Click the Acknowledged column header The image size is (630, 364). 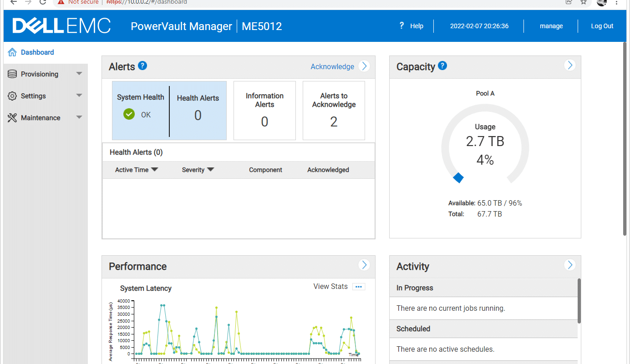click(328, 170)
